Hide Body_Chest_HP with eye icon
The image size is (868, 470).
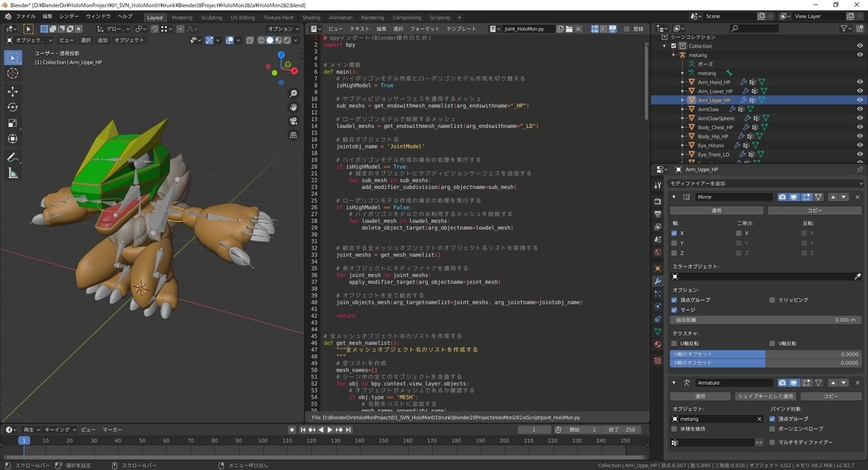(860, 127)
